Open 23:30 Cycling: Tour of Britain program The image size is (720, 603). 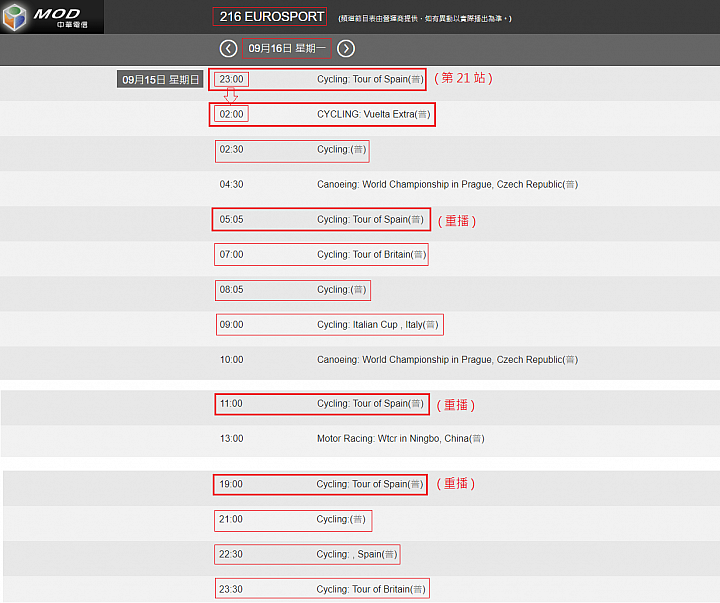[x=322, y=589]
